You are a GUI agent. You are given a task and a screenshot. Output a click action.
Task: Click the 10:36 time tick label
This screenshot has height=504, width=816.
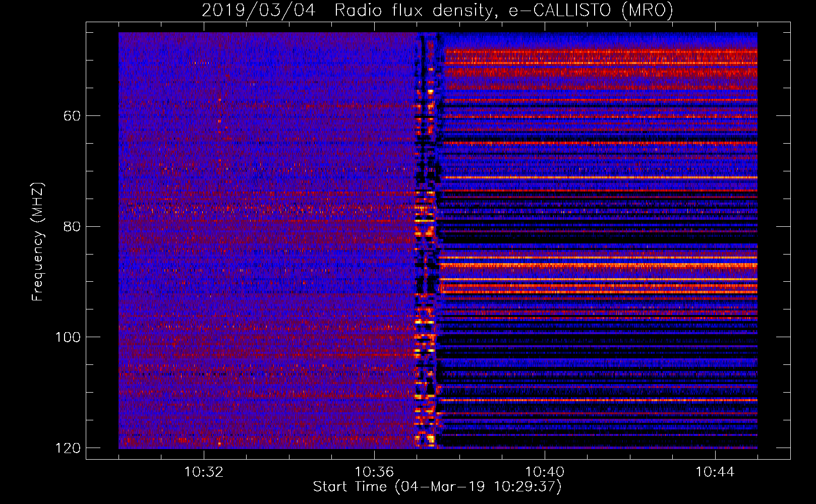pyautogui.click(x=374, y=472)
